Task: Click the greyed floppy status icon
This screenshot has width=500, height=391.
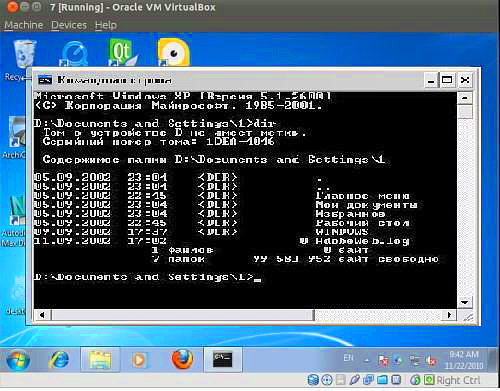Action: pos(341,380)
